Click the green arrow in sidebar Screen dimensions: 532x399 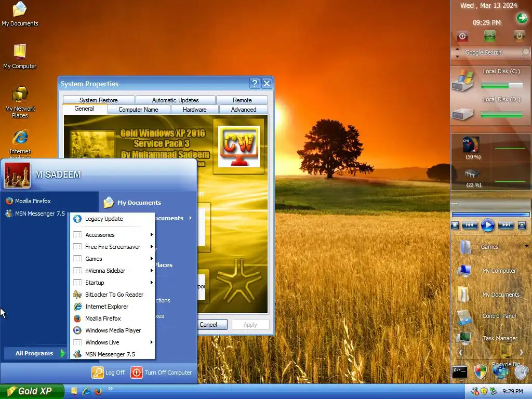tap(522, 18)
